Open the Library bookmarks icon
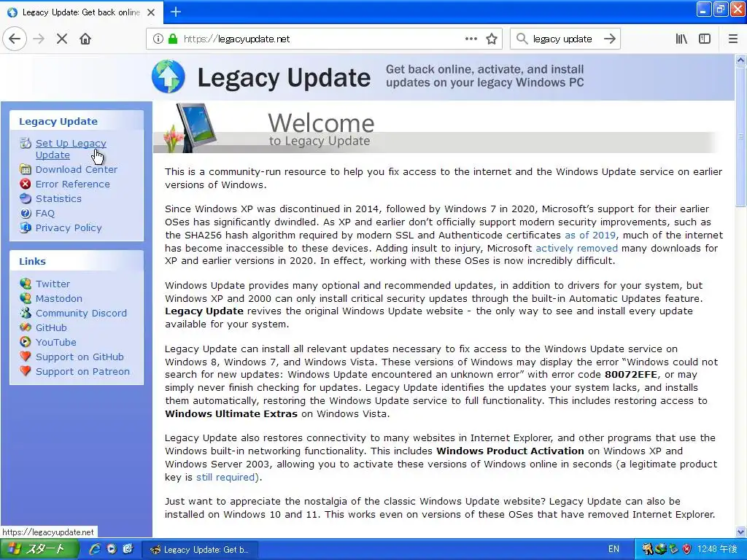 681,39
